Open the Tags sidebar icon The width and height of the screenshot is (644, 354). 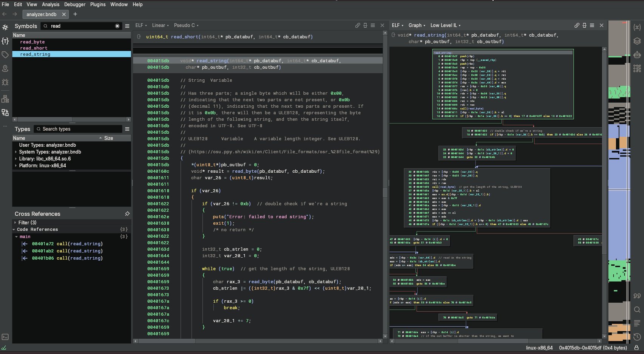(5, 55)
